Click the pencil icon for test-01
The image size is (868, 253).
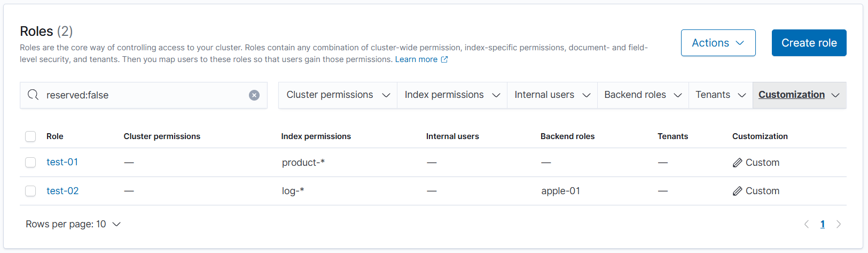tap(737, 163)
